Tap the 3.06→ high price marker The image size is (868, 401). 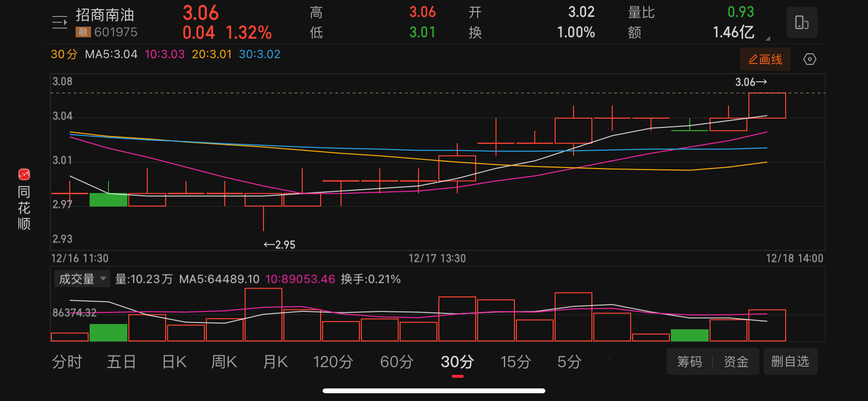(751, 82)
